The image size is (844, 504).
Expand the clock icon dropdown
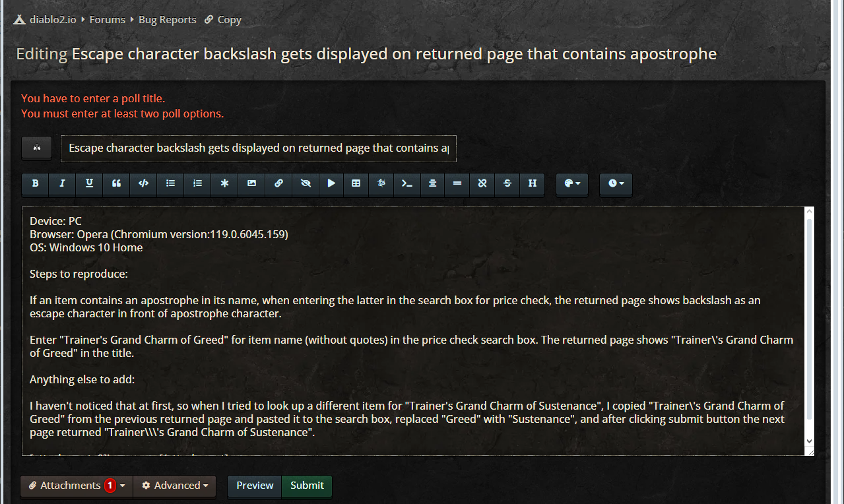(616, 183)
